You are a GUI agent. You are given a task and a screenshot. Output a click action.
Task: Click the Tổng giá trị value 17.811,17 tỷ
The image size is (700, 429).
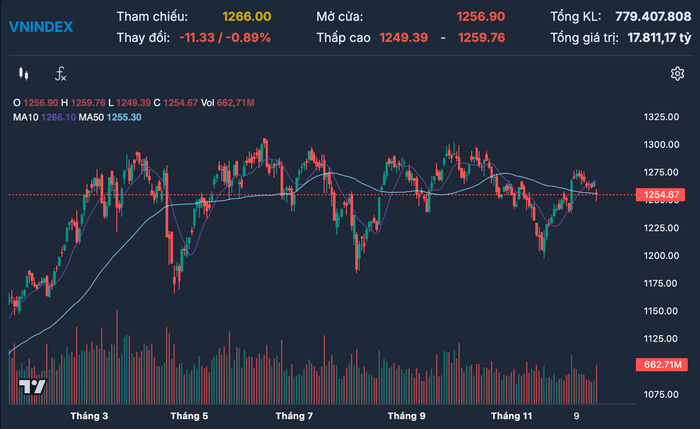(x=659, y=37)
